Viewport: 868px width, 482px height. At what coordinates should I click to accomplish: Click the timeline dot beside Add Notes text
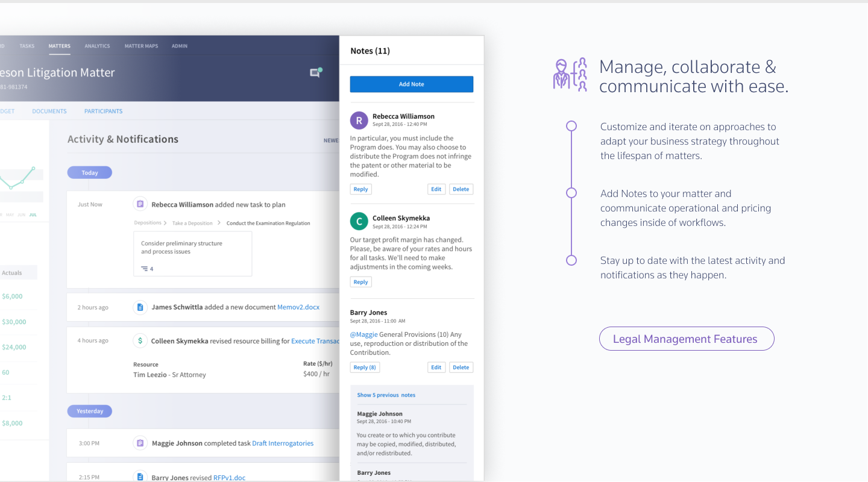(x=571, y=193)
